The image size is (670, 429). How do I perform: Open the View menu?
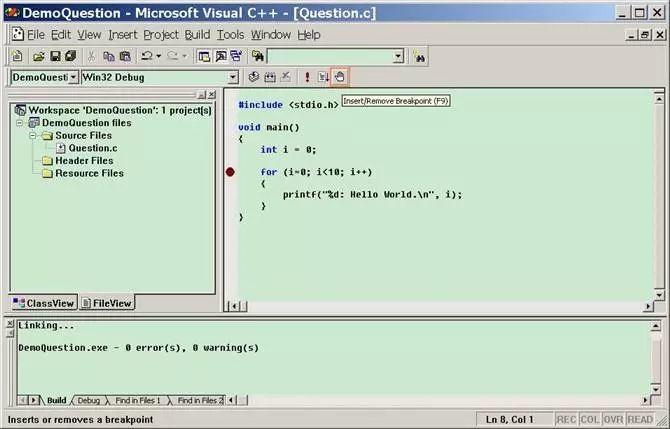tap(89, 35)
